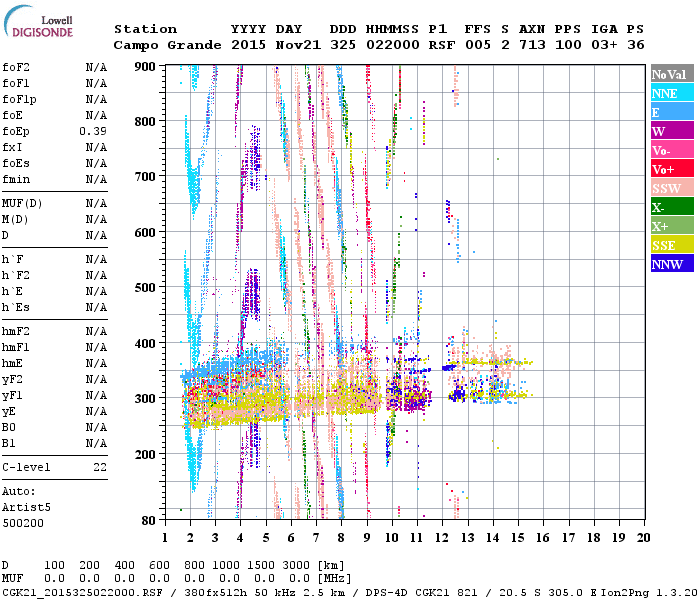The image size is (700, 600).
Task: Click the Nov21 date value
Action: (x=298, y=45)
